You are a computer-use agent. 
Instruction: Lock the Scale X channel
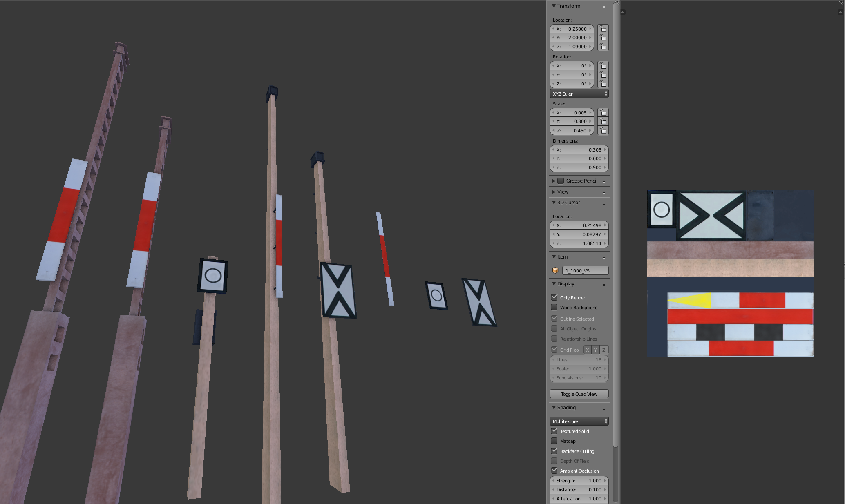point(603,113)
